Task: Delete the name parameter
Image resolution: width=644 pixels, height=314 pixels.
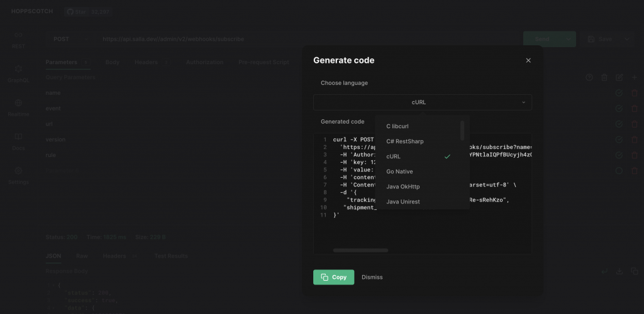Action: tap(635, 93)
